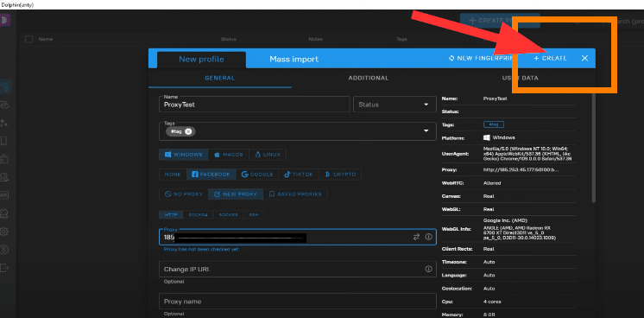644x318 pixels.
Task: Click the Windows platform icon in the summary
Action: [487, 137]
